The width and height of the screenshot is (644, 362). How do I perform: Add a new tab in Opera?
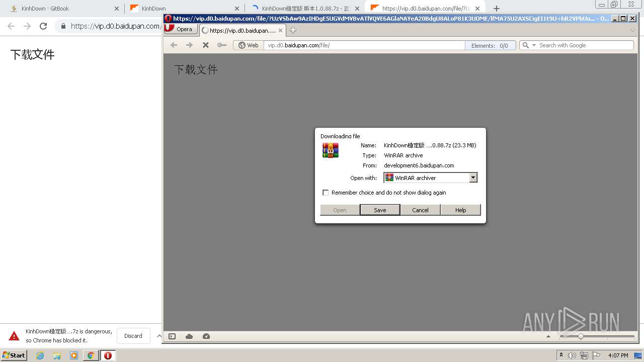point(293,30)
